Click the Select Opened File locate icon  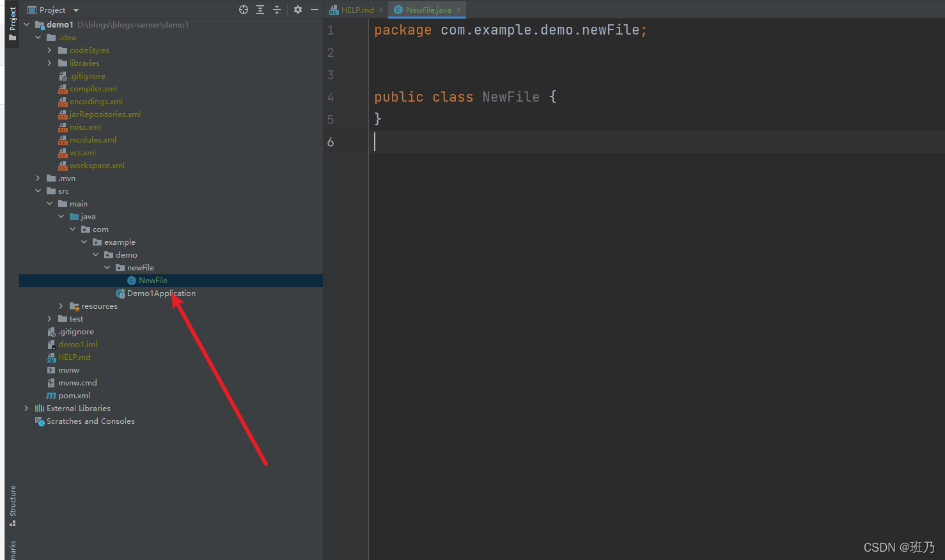(x=243, y=10)
